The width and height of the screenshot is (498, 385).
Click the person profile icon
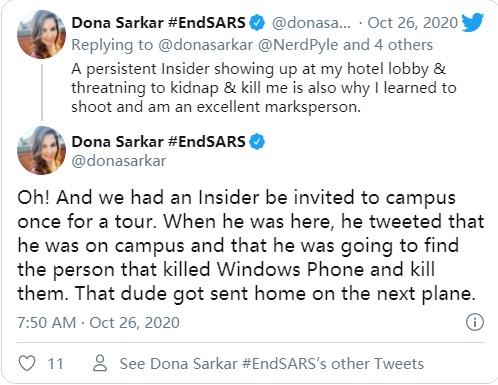pos(100,363)
